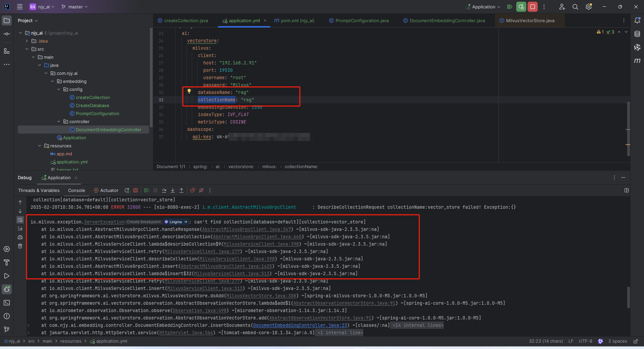This screenshot has height=349, width=644.
Task: Open the master branch dropdown
Action: point(74,7)
